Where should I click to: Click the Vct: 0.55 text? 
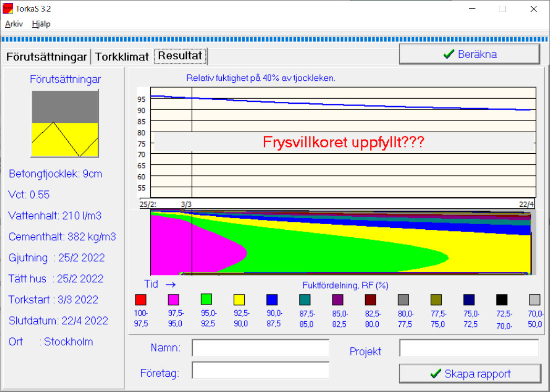29,195
